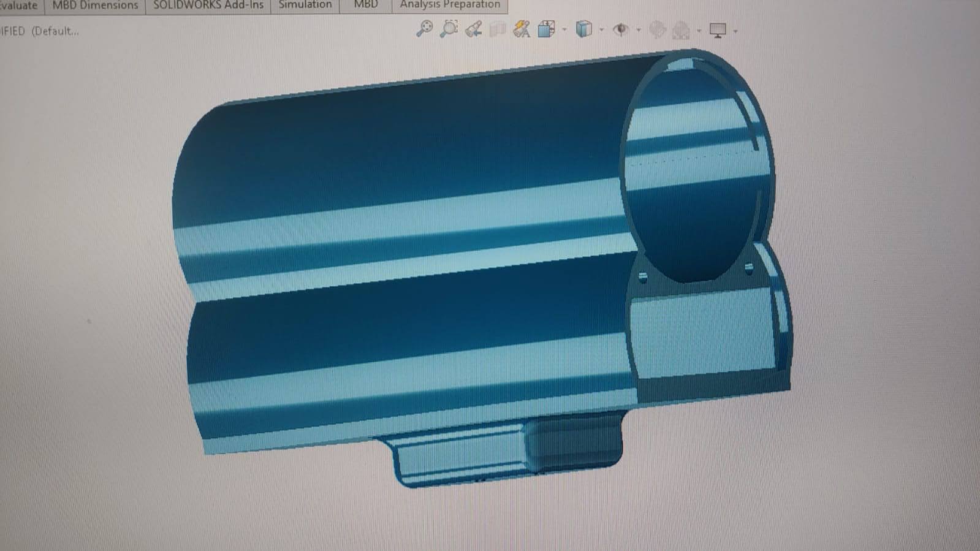Click the View Settings monitor icon
Image resolution: width=980 pixels, height=551 pixels.
(x=718, y=30)
